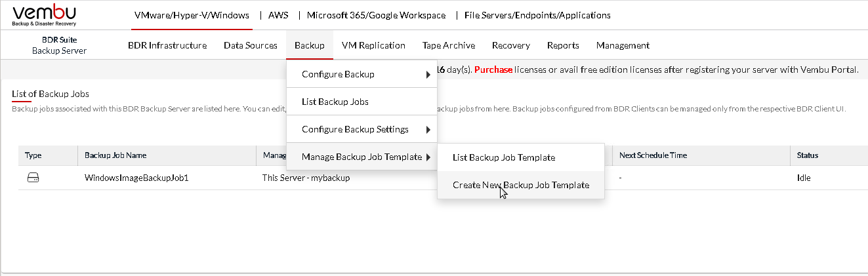Image resolution: width=868 pixels, height=276 pixels.
Task: Click the Manage Backup Job Template arrow
Action: (x=428, y=157)
